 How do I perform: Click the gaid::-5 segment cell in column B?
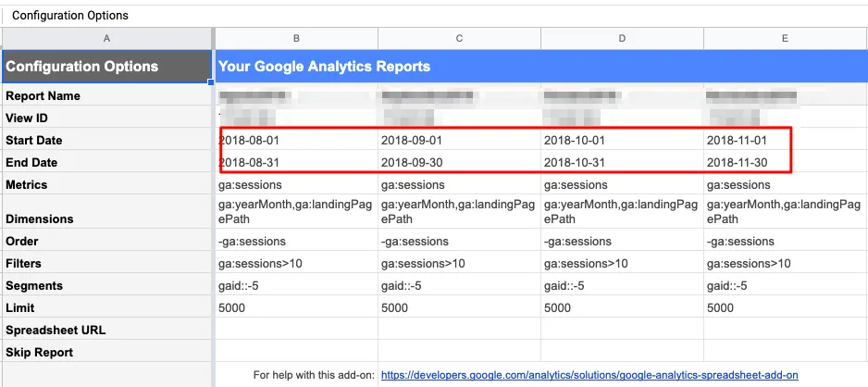pos(297,284)
